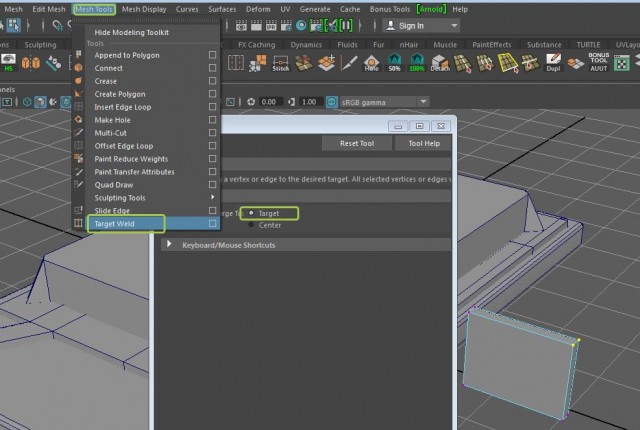Open the Multi-Cut option box
640x430 pixels.
[212, 133]
